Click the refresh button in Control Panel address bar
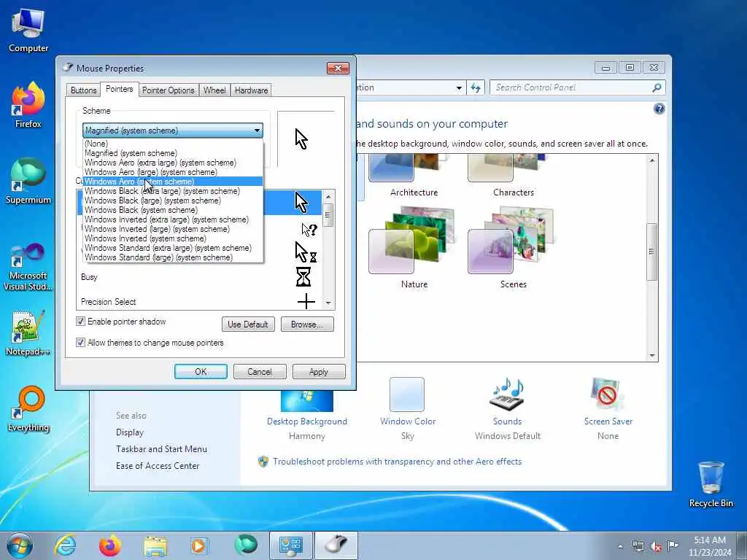 (476, 87)
